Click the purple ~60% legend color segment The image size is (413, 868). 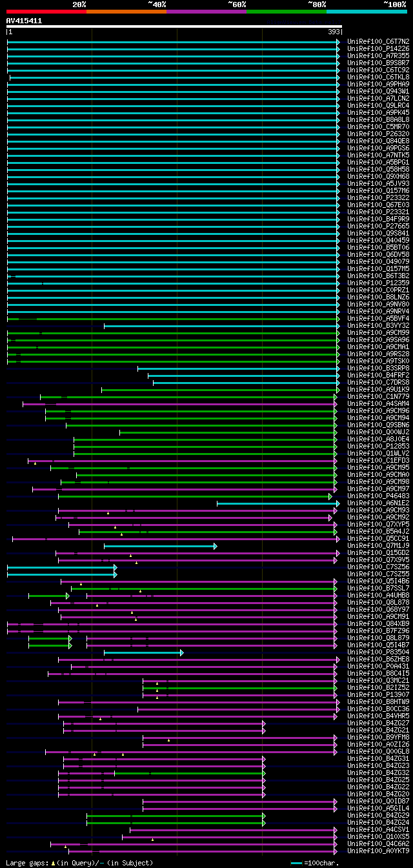tap(206, 11)
